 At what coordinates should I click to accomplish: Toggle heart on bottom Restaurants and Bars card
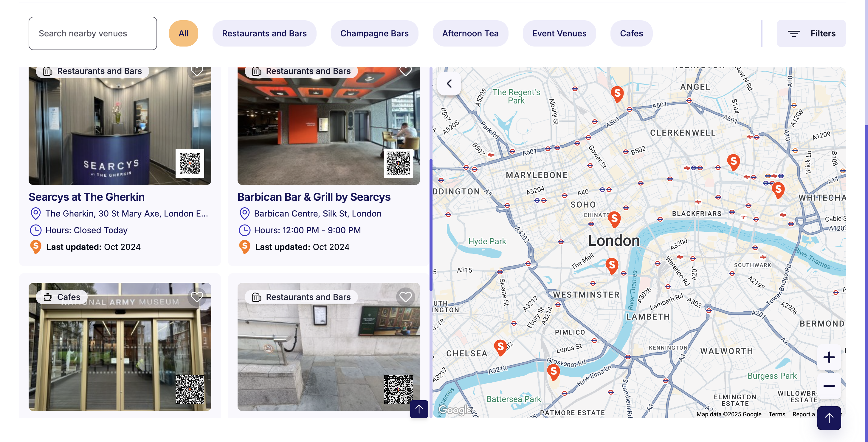tap(405, 297)
